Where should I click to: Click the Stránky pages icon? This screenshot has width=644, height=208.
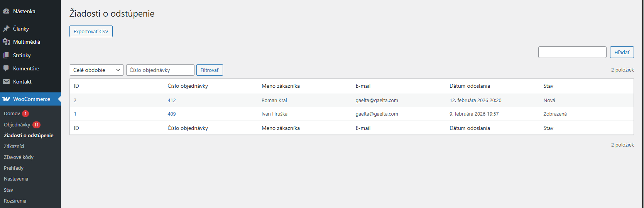pos(6,55)
